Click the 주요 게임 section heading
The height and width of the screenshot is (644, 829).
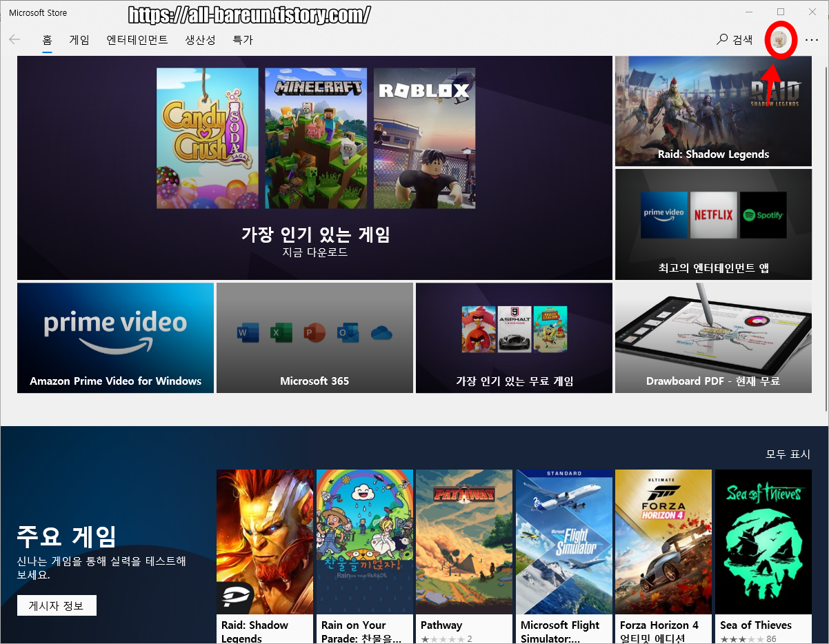[x=67, y=536]
